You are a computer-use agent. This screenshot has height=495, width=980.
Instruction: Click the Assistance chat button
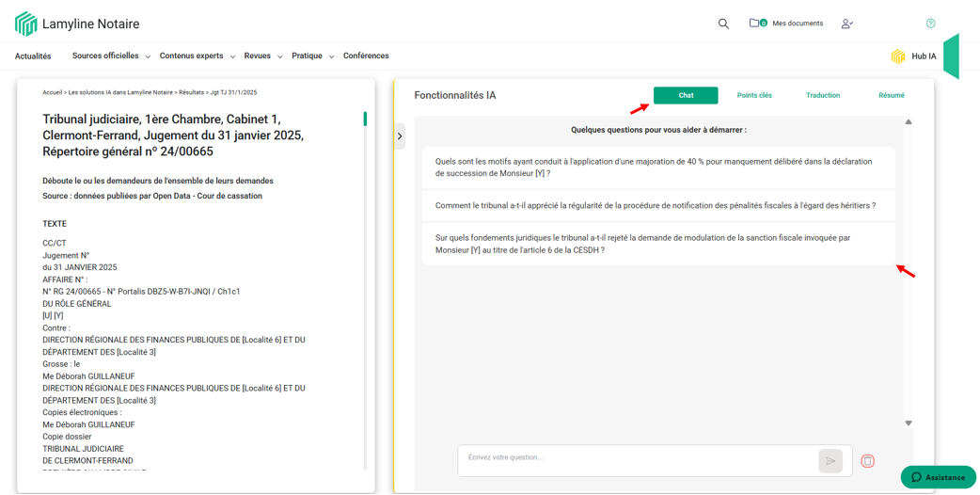point(938,477)
